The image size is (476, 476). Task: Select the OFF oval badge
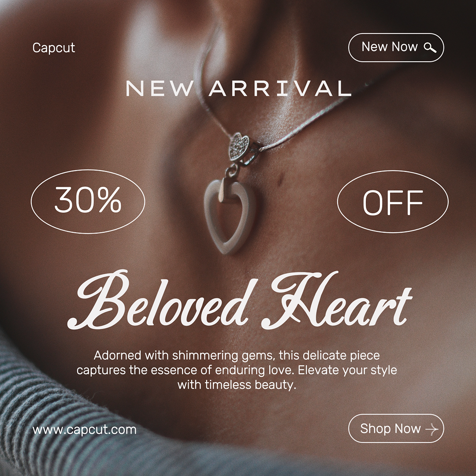point(393,201)
